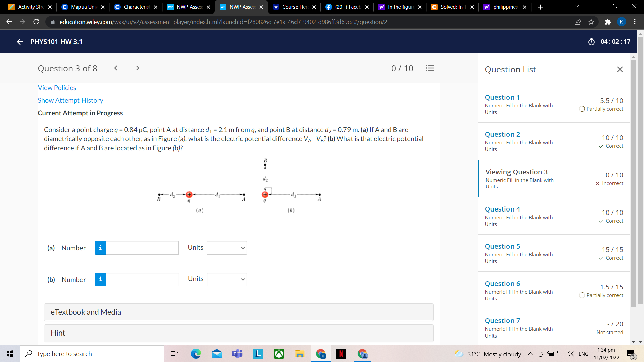The height and width of the screenshot is (362, 644).
Task: Click Show Attempt History
Action: [x=70, y=100]
